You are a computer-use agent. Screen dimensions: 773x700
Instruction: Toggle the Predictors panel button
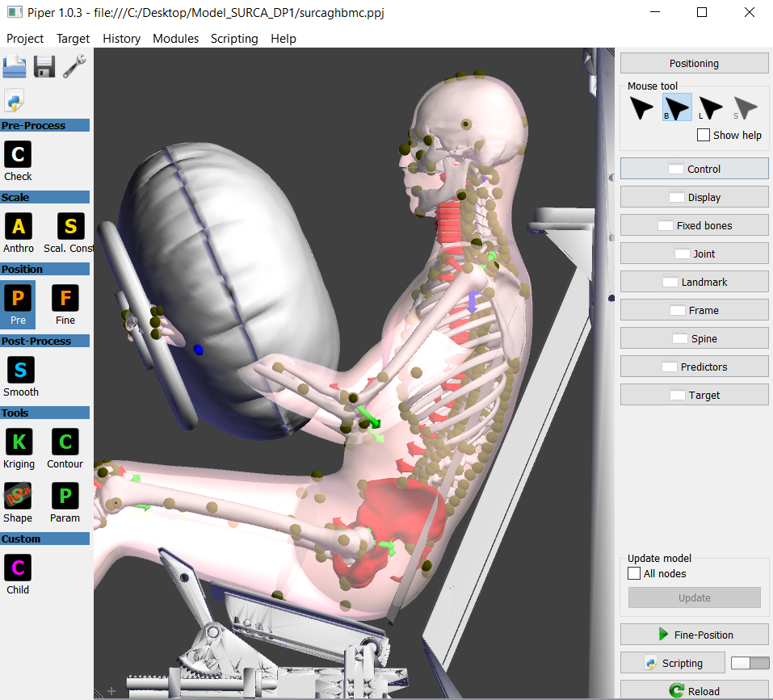tap(694, 367)
